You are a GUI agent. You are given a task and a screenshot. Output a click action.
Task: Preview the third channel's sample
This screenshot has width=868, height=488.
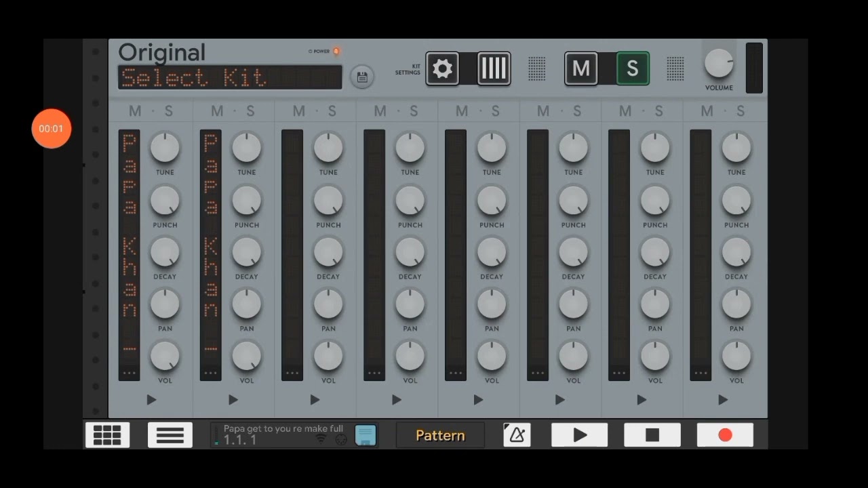pos(315,400)
